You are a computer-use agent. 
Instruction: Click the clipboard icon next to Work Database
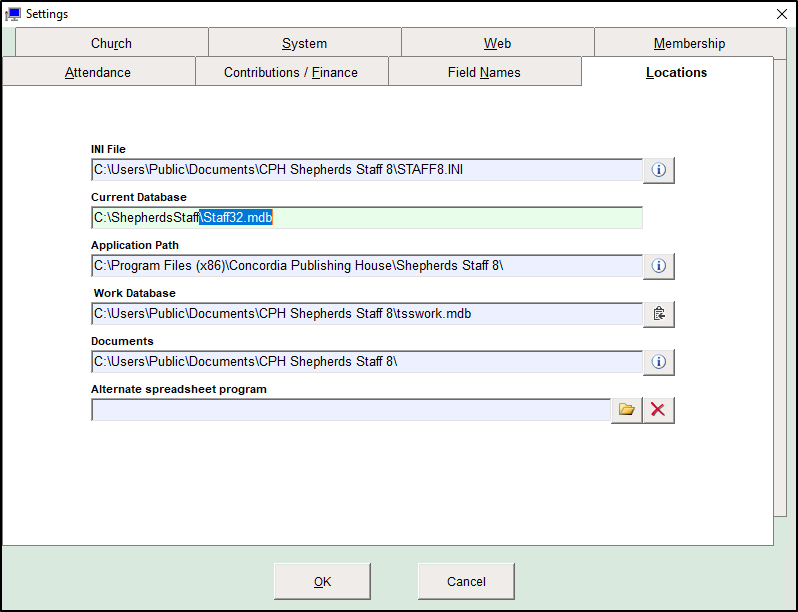(658, 314)
